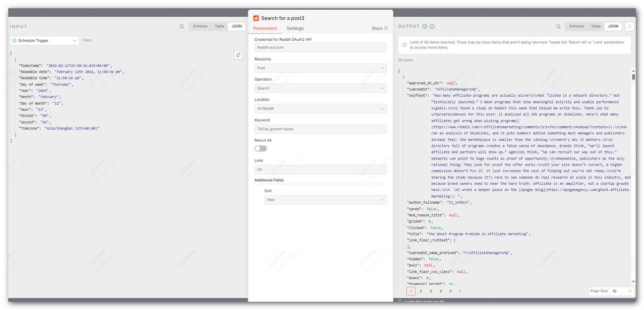Screen dimensions: 644x310
Task: Click the '50 items' count label in OUTPUT
Action: (x=406, y=60)
